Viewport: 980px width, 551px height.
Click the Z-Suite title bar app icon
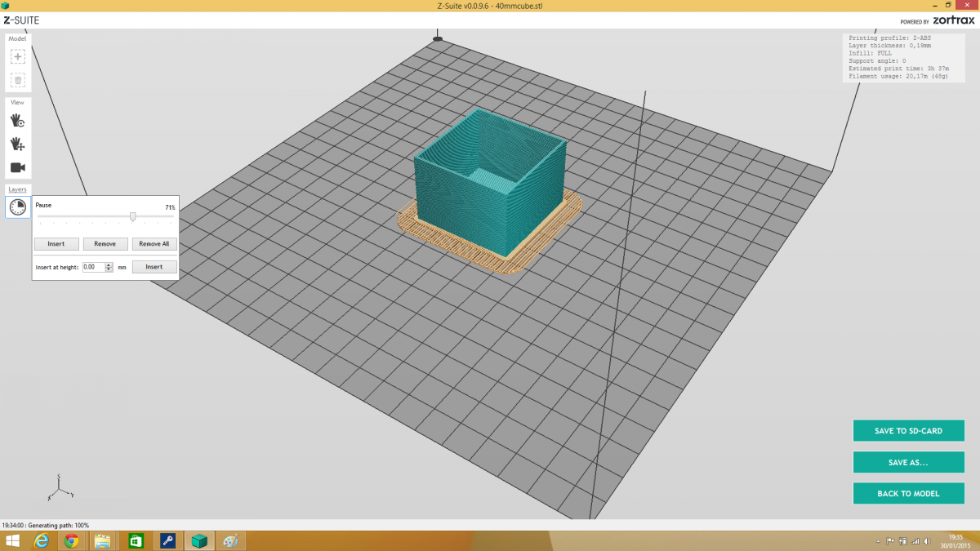[x=6, y=5]
